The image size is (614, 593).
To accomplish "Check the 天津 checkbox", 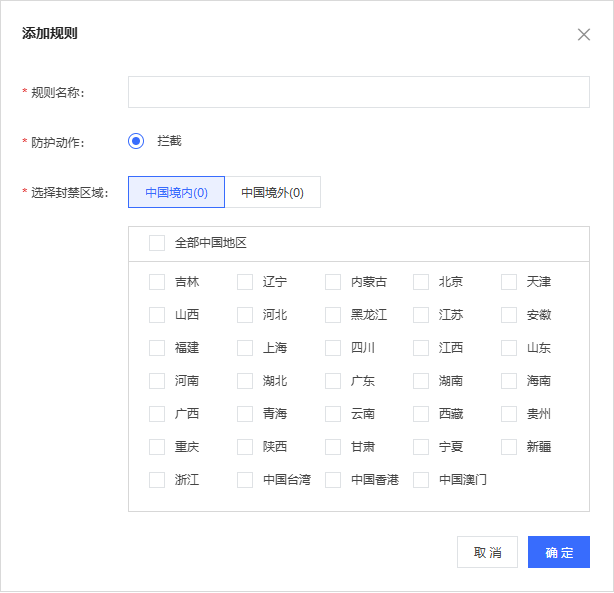I will pos(509,282).
